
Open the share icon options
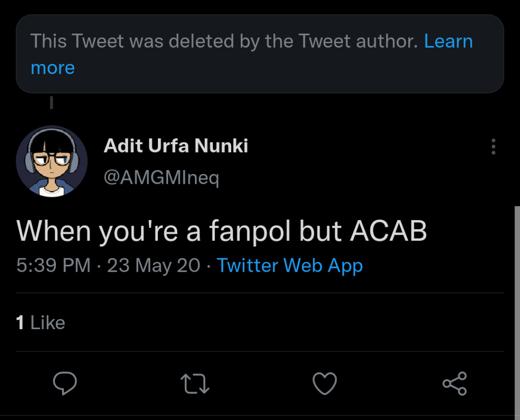click(454, 383)
